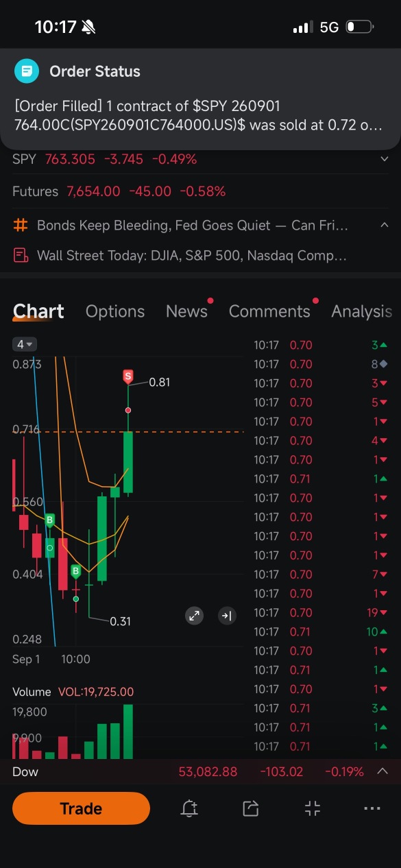Switch to the News tab
The height and width of the screenshot is (868, 401).
click(186, 311)
